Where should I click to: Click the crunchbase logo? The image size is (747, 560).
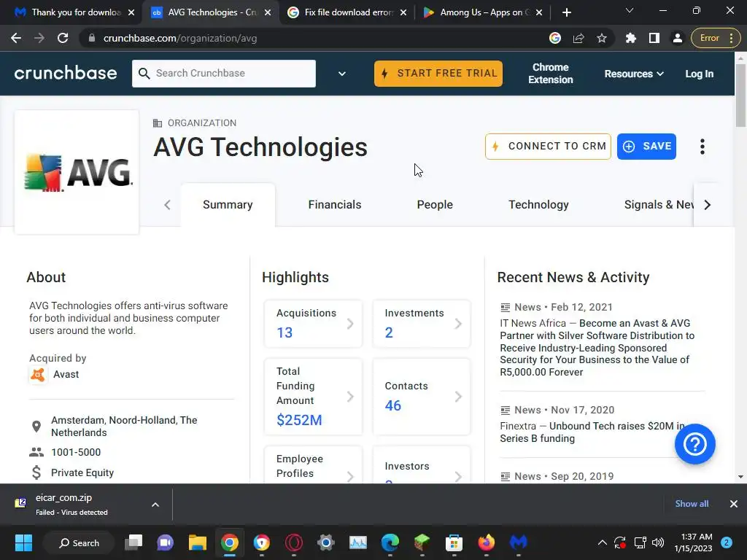[65, 74]
